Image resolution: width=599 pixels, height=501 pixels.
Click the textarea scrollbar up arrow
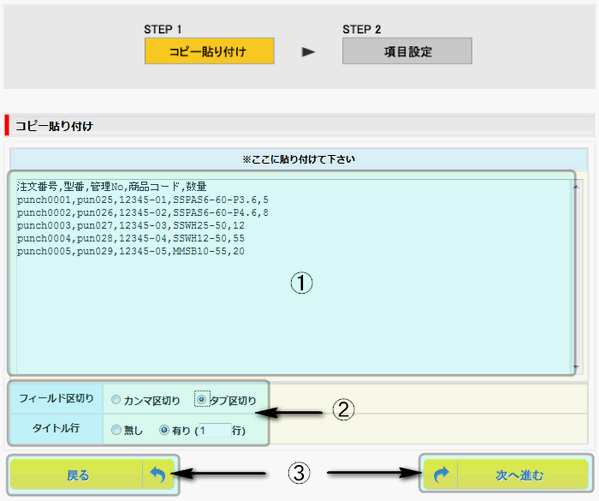(576, 187)
